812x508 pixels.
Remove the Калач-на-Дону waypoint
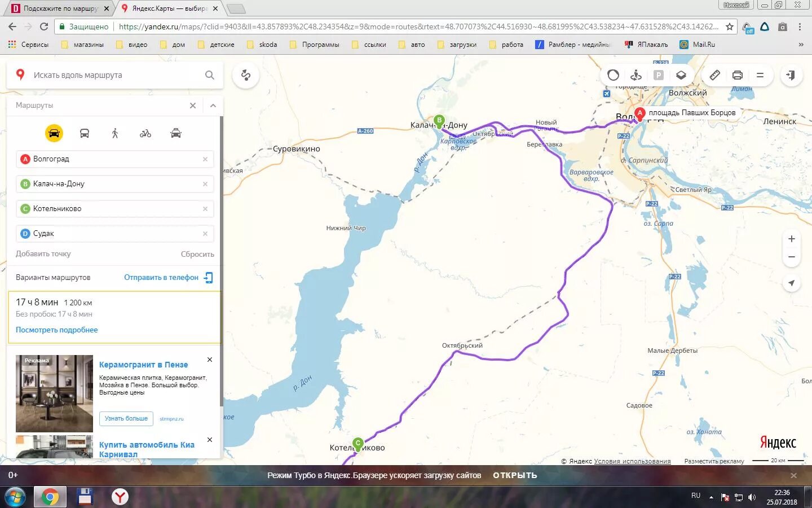pyautogui.click(x=205, y=184)
